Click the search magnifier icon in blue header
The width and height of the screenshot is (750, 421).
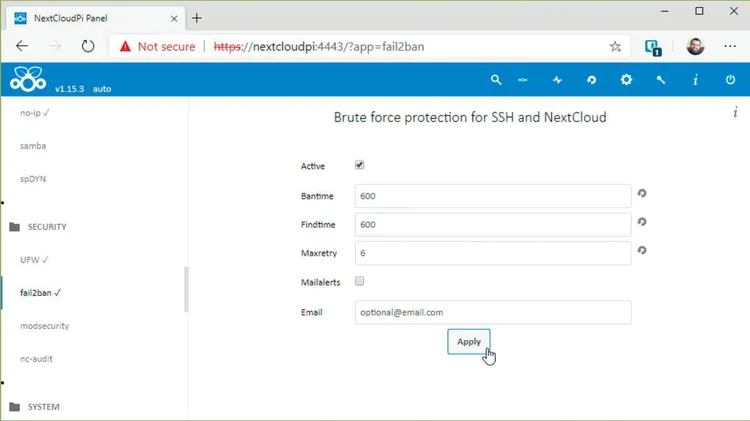point(496,80)
